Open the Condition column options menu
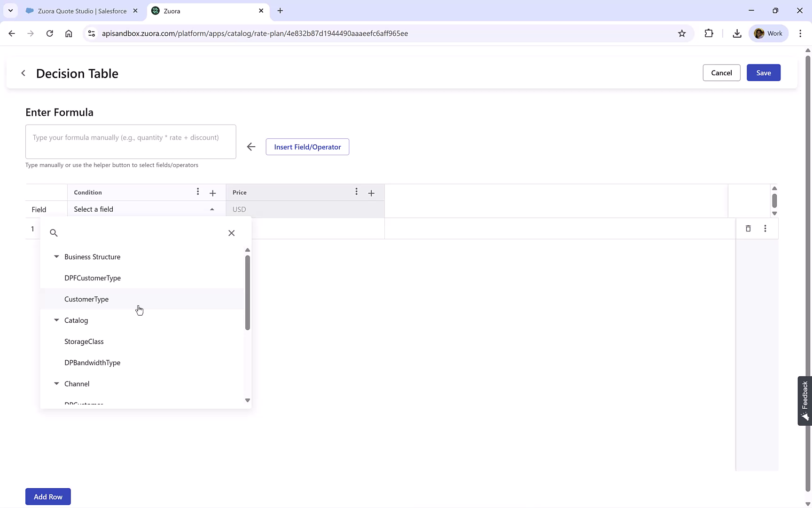This screenshot has height=508, width=812. click(198, 192)
